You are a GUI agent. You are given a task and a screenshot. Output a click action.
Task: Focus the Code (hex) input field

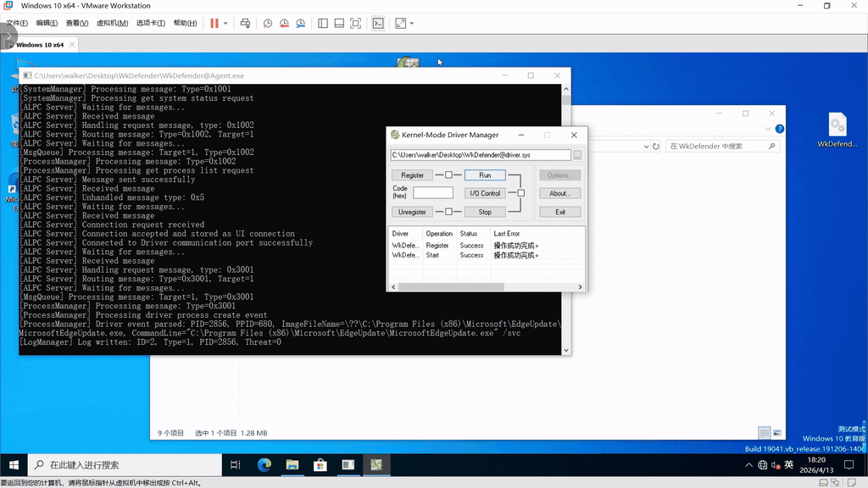433,192
